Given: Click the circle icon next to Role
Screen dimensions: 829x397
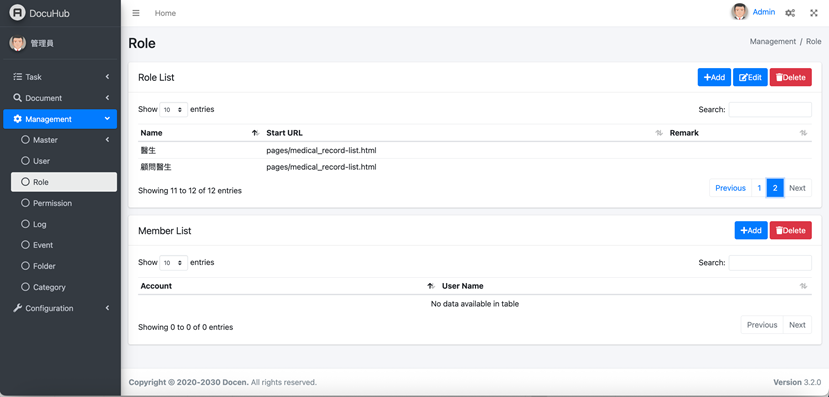Looking at the screenshot, I should click(25, 182).
